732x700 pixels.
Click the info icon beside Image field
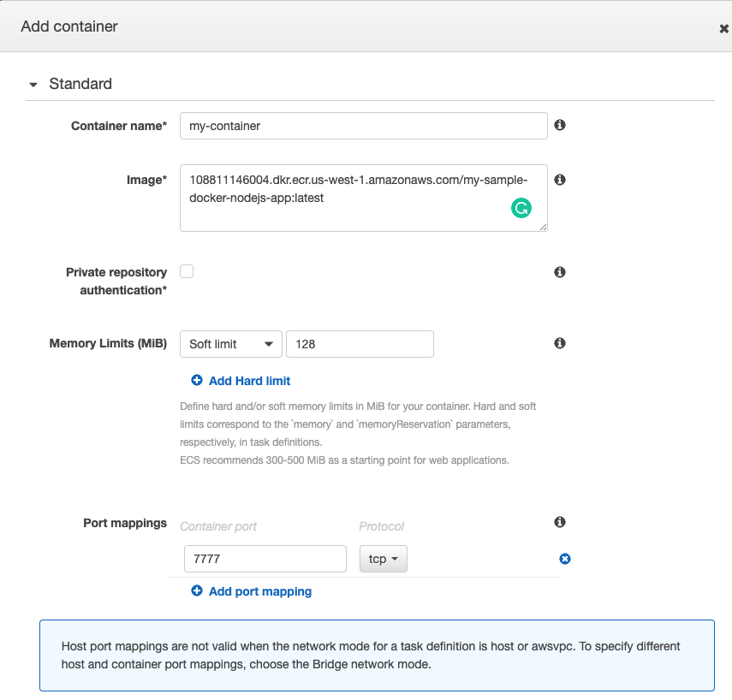(x=559, y=179)
